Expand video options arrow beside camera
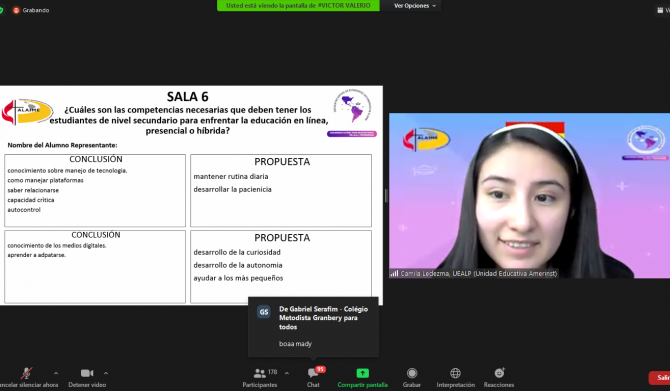This screenshot has width=670, height=391. [106, 373]
